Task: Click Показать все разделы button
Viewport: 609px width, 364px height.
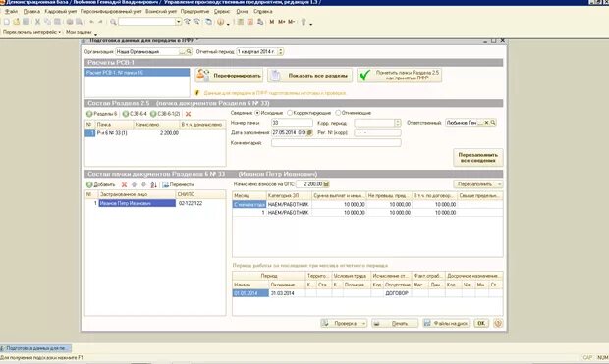Action: 310,76
